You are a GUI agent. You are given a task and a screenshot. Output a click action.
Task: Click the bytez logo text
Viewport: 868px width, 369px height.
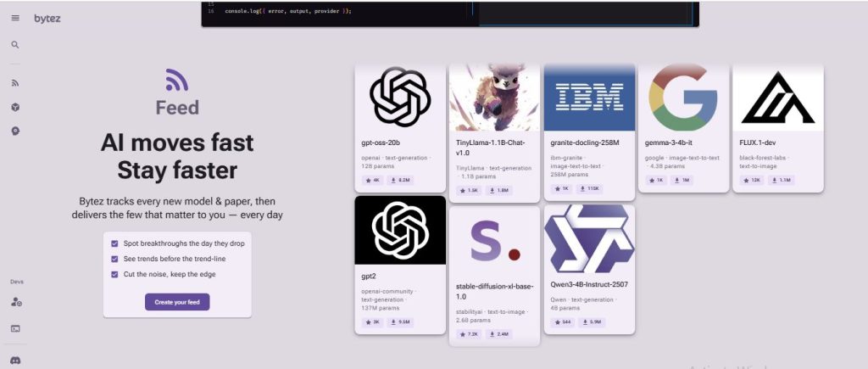click(x=47, y=18)
